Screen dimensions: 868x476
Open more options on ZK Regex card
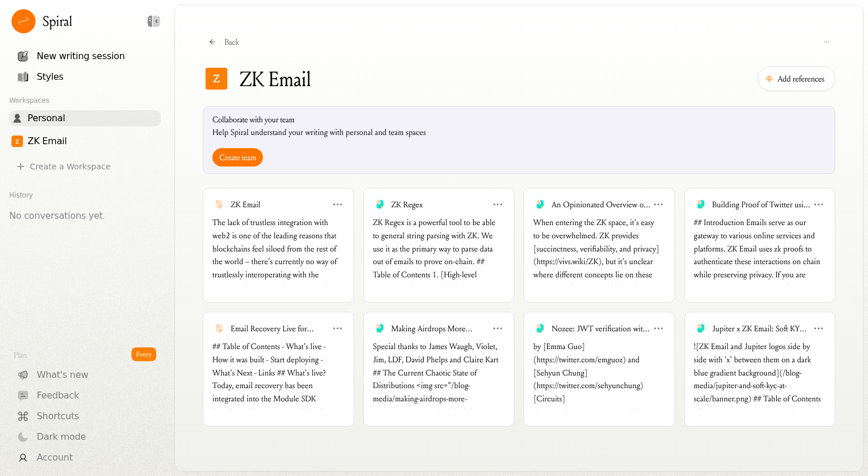click(498, 204)
